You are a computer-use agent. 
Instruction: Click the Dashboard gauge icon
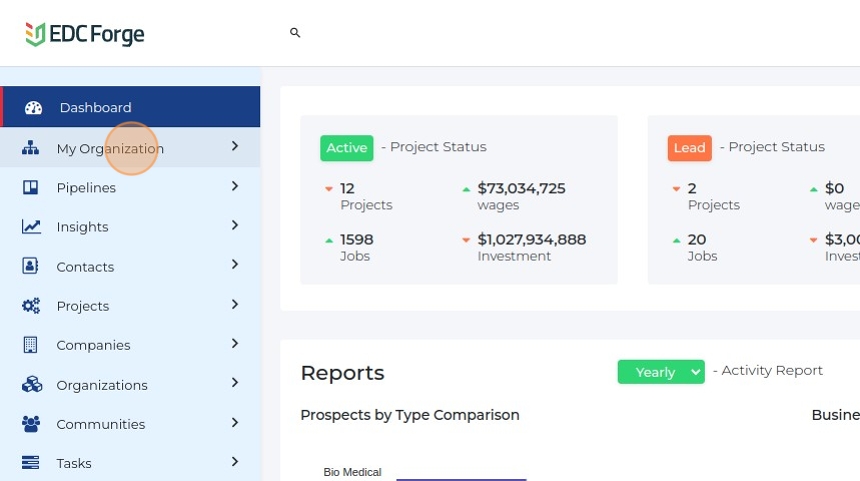(x=33, y=107)
